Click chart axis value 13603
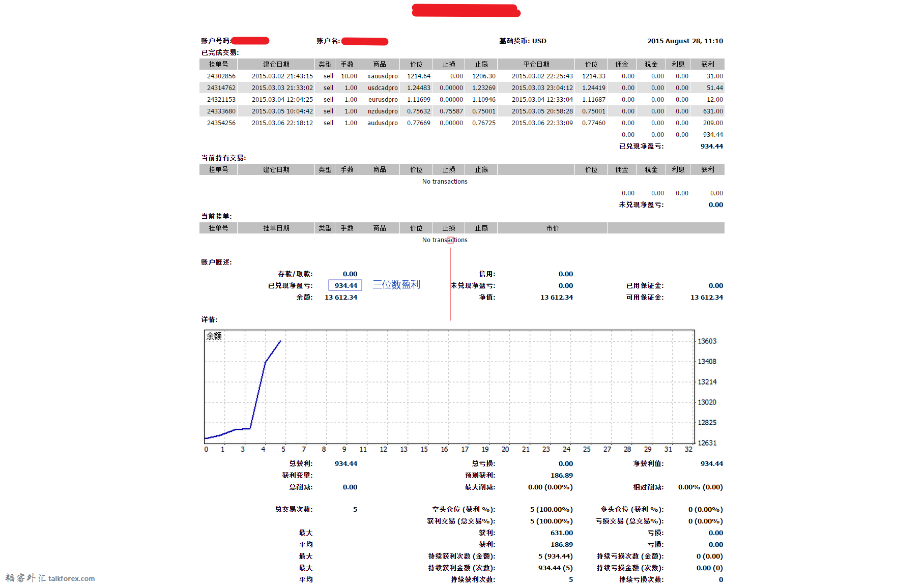The width and height of the screenshot is (924, 586). coord(707,341)
